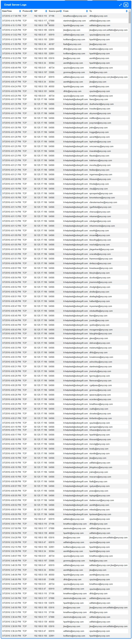Viewport: 136px width, 644px height.
Task: Click recipient jkingsbury@anycorp.com
Action: click(x=101, y=467)
